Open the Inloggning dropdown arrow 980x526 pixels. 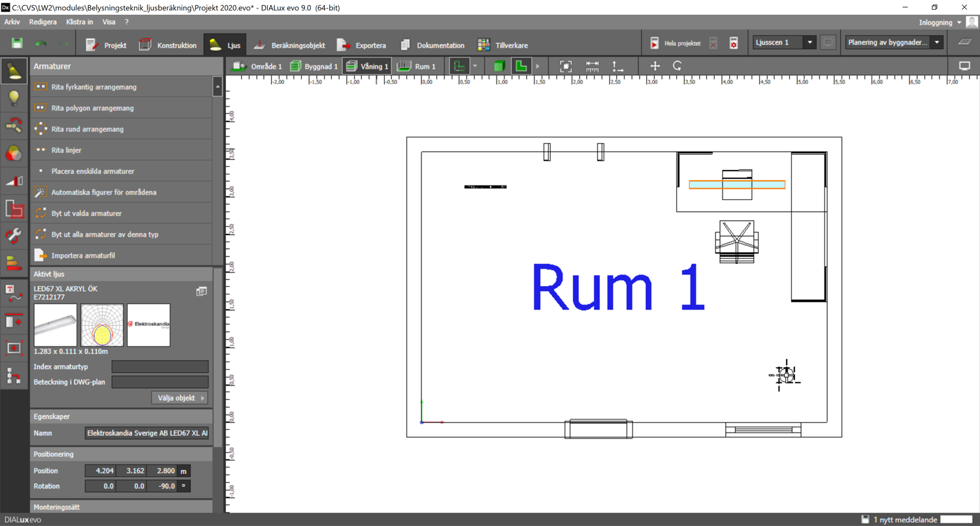click(x=959, y=23)
